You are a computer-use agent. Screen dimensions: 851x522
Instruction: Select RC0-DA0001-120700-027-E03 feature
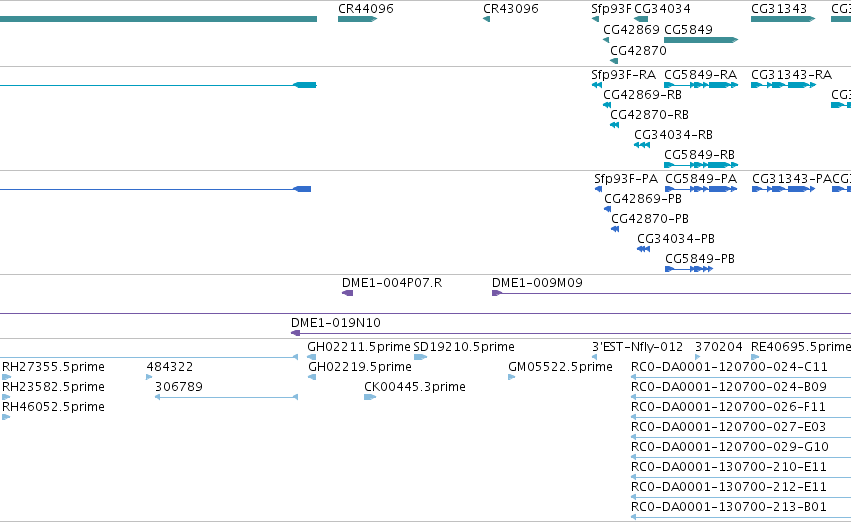741,437
